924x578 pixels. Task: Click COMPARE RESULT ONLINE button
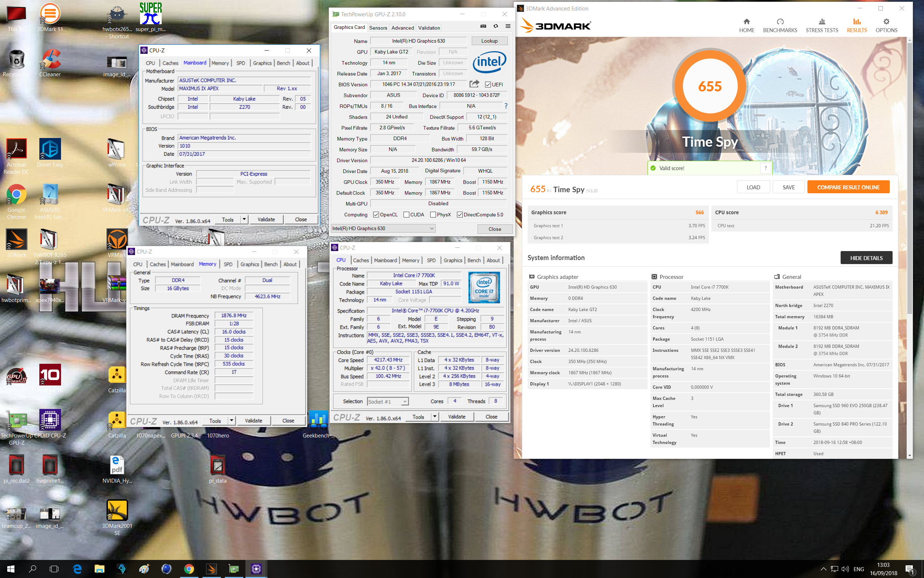(848, 187)
